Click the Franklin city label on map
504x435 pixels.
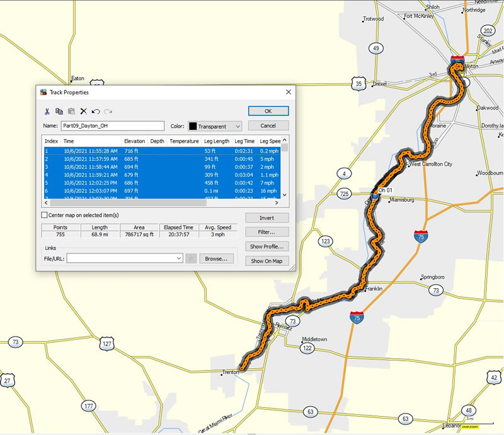tap(374, 289)
